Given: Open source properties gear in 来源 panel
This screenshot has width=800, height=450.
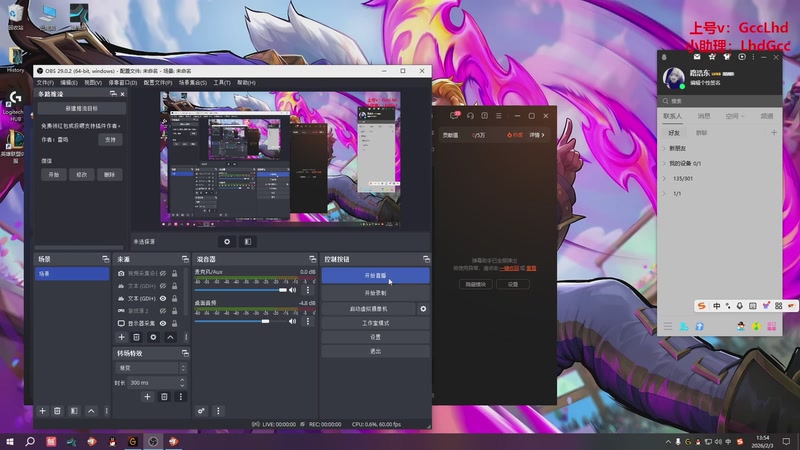Looking at the screenshot, I should tap(153, 337).
